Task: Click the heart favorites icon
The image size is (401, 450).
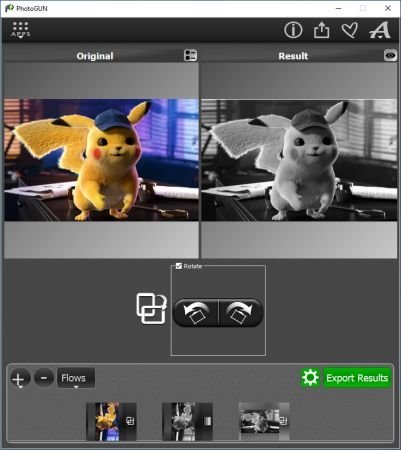Action: pos(350,30)
